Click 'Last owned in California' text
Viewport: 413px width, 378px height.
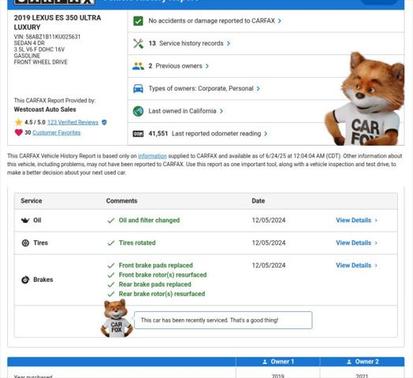click(182, 111)
